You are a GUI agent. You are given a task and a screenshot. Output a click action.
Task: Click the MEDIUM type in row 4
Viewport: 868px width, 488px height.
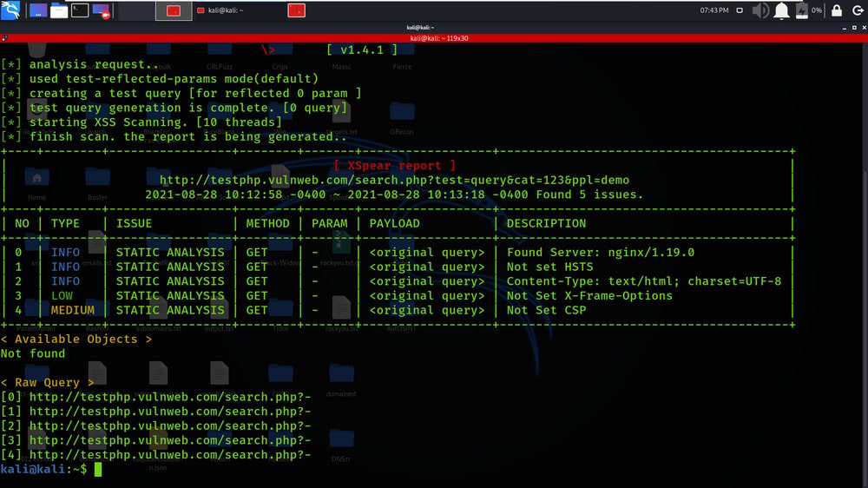coord(73,310)
